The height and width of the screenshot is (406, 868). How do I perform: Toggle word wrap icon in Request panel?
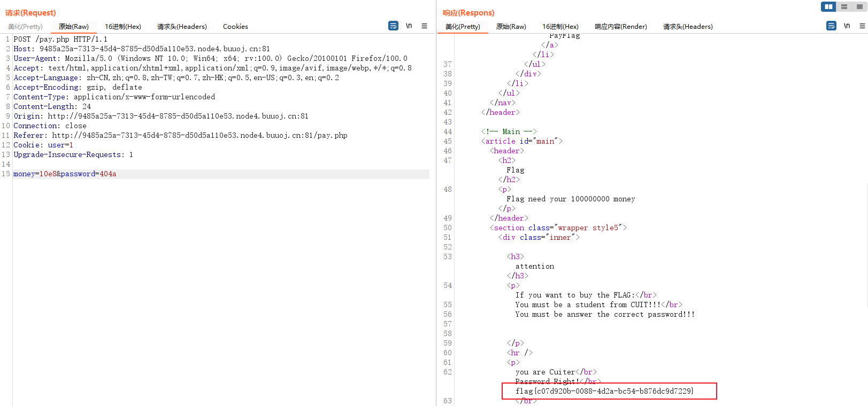tap(393, 26)
